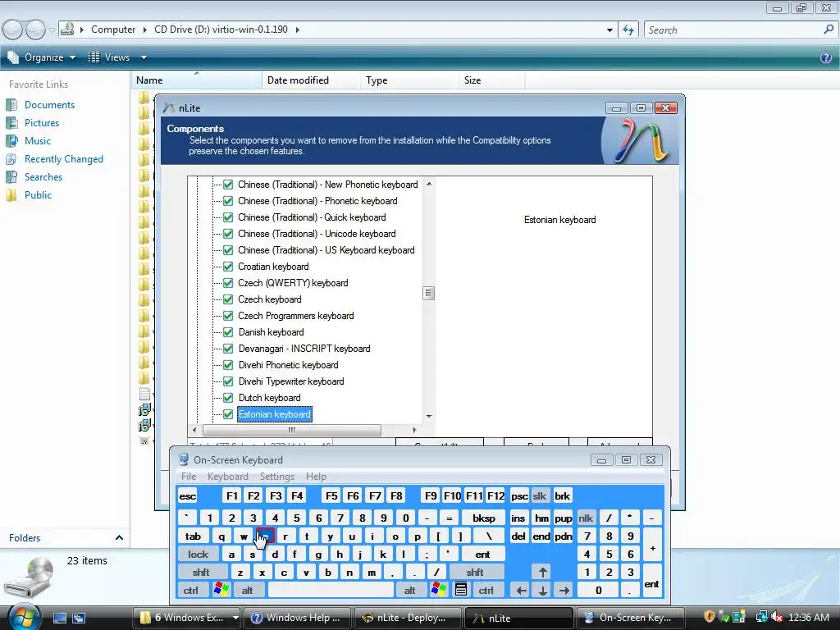
Task: Expand the address bar history dropdown
Action: coord(609,30)
